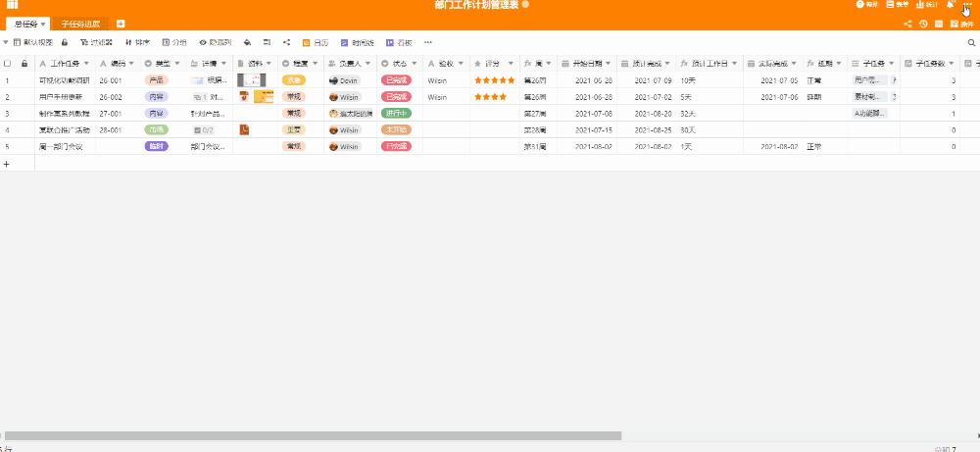Screen dimensions: 980x452
Task: Add a new row with plus button
Action: tap(7, 164)
